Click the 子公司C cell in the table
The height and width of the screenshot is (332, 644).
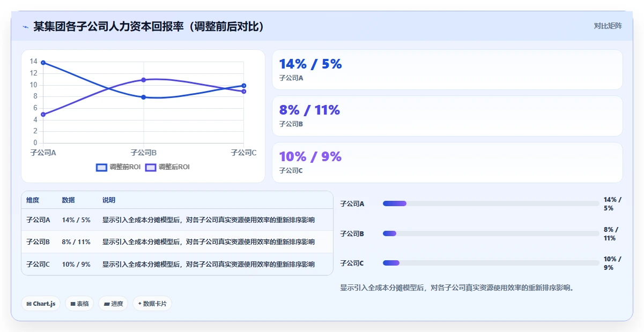point(38,265)
